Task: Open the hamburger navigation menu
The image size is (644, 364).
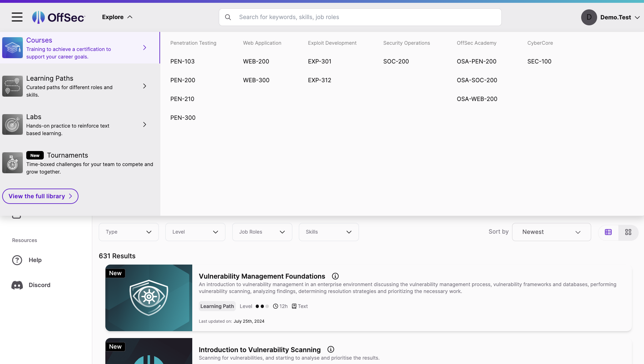Action: point(17,17)
